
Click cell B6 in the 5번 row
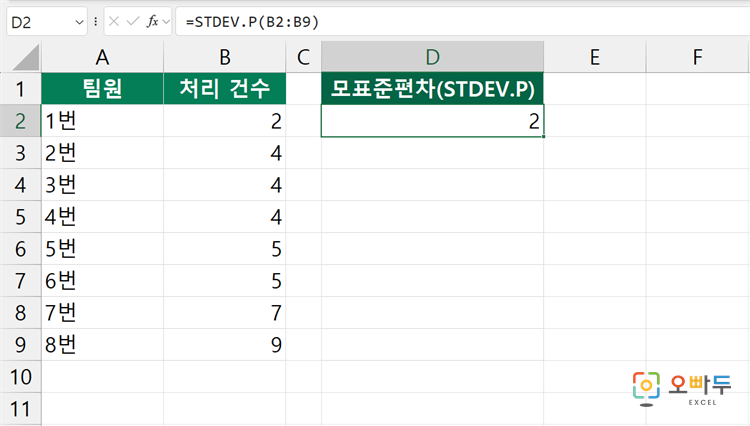tap(225, 249)
